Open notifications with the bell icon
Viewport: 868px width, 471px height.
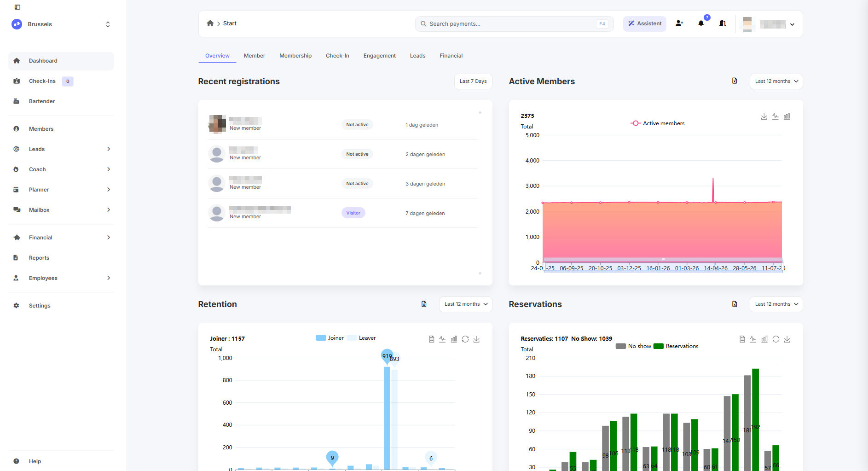point(701,23)
